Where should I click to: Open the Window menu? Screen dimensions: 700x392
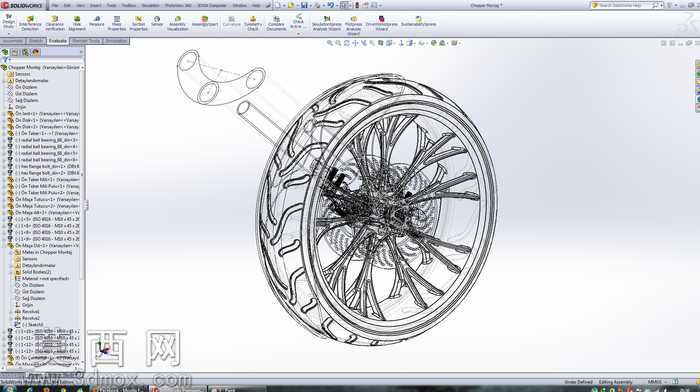pyautogui.click(x=239, y=5)
